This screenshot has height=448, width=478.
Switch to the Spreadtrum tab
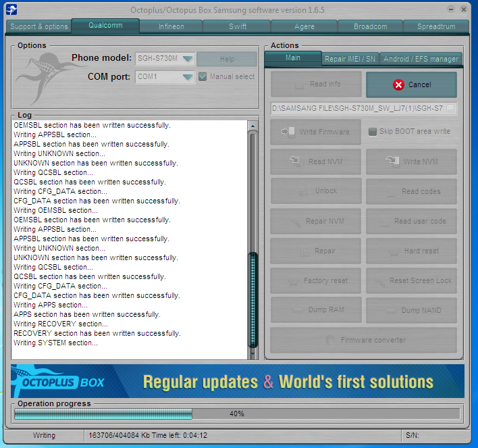[x=436, y=26]
